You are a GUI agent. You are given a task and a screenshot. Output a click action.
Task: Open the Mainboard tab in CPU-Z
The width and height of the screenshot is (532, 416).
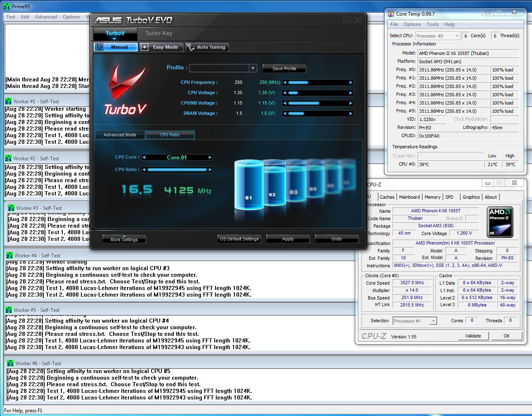point(409,197)
